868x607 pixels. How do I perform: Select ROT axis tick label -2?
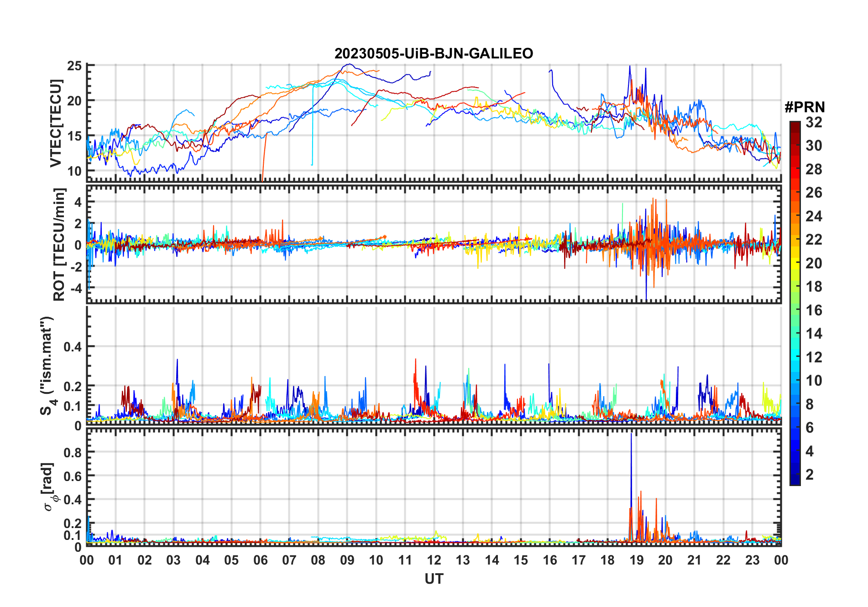[x=75, y=267]
